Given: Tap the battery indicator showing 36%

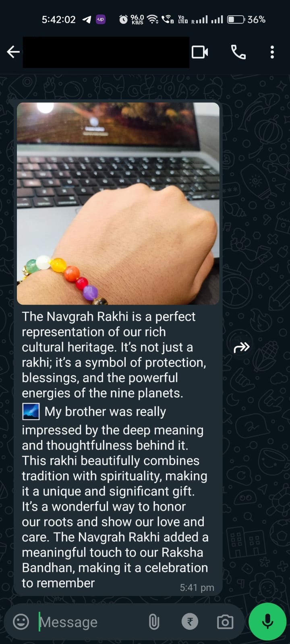Looking at the screenshot, I should (246, 19).
